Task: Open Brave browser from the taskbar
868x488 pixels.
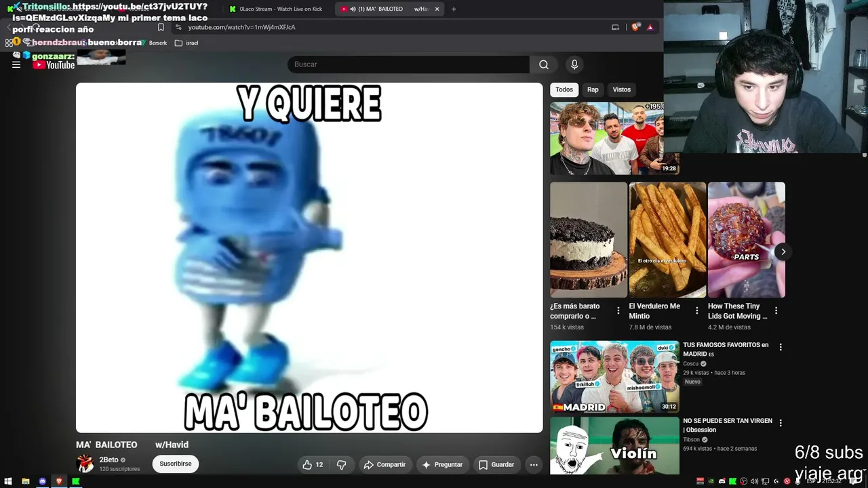Action: coord(59,481)
